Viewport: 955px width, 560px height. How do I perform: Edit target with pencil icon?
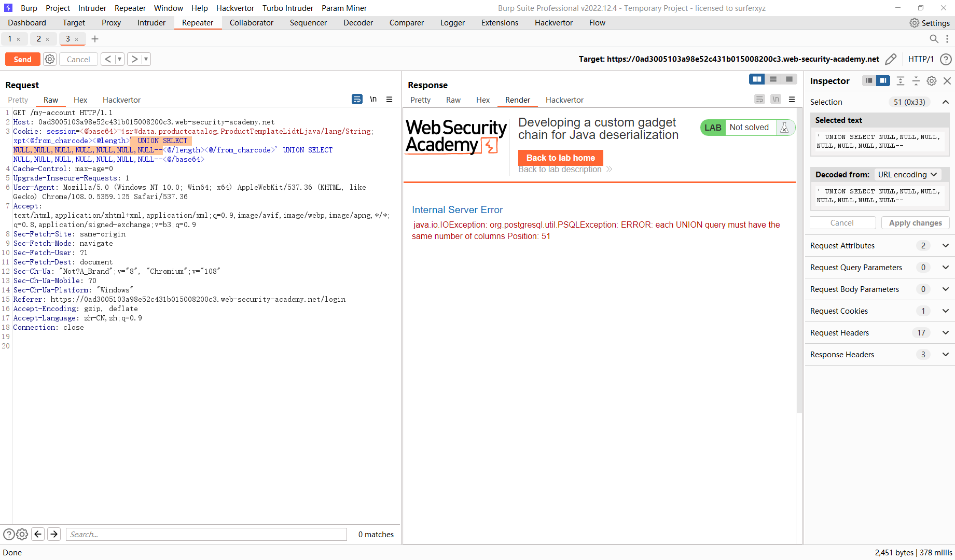[891, 59]
